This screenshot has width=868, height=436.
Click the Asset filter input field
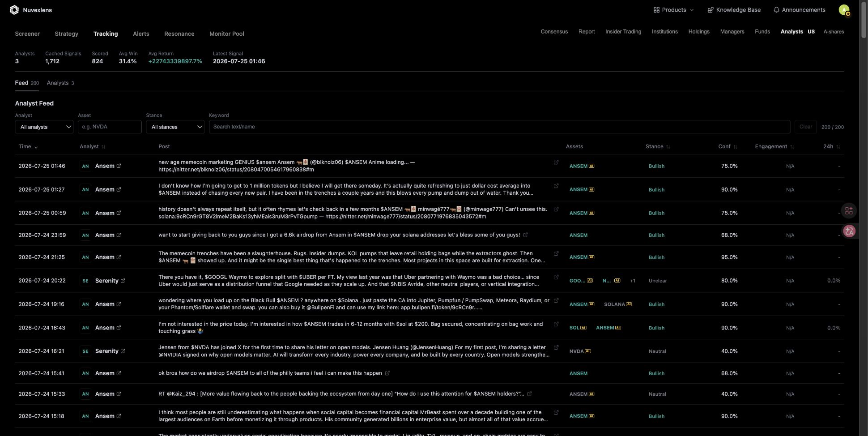110,127
